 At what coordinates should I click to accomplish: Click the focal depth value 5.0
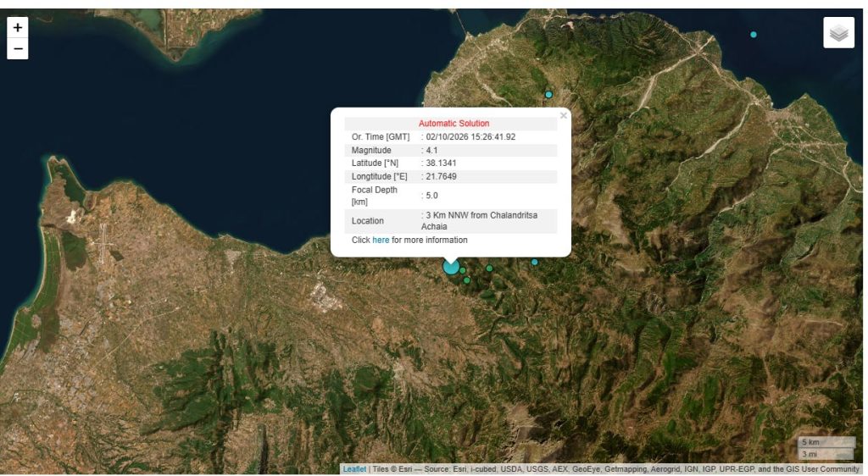431,196
